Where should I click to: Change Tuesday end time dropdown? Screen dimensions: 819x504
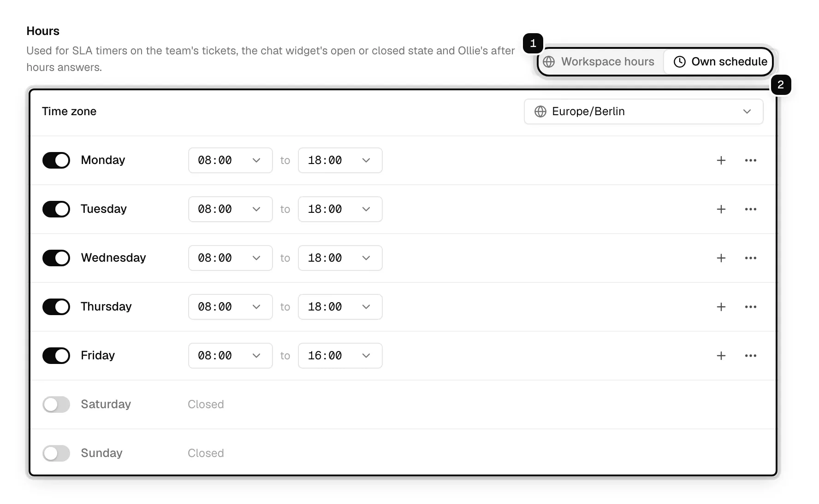(x=340, y=209)
